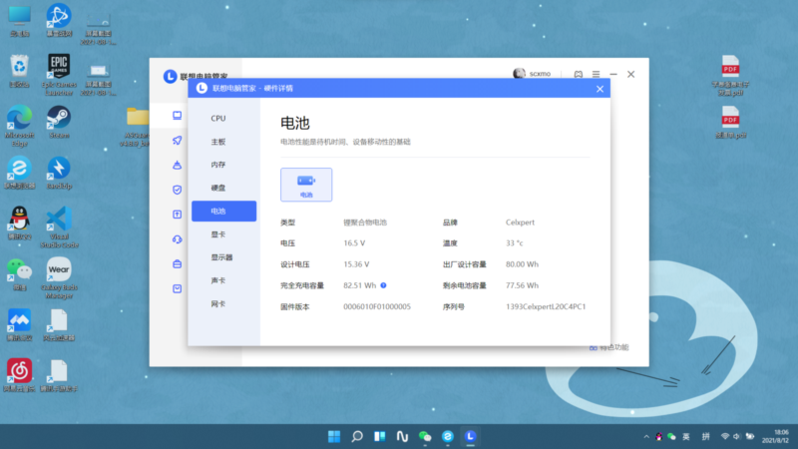Click the taskbar Search magnifier icon
This screenshot has height=449, width=798.
pos(357,437)
